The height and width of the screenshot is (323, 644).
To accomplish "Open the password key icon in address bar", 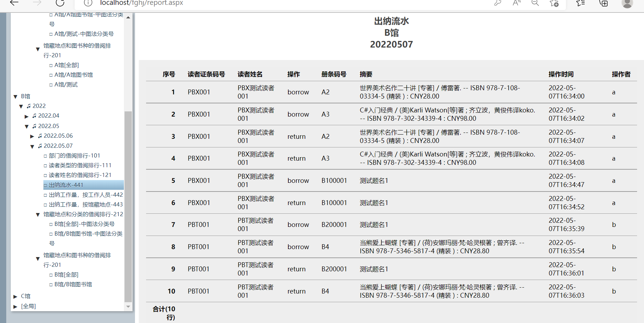I will click(x=498, y=3).
